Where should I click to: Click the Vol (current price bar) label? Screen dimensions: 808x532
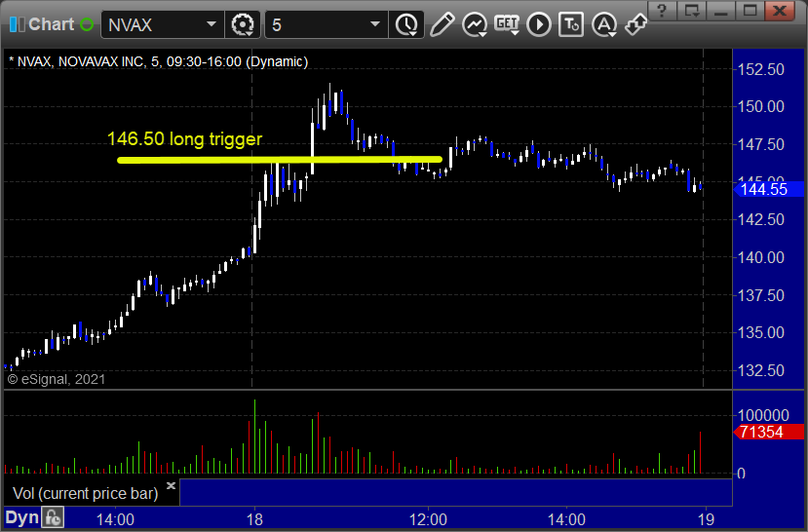tap(86, 493)
